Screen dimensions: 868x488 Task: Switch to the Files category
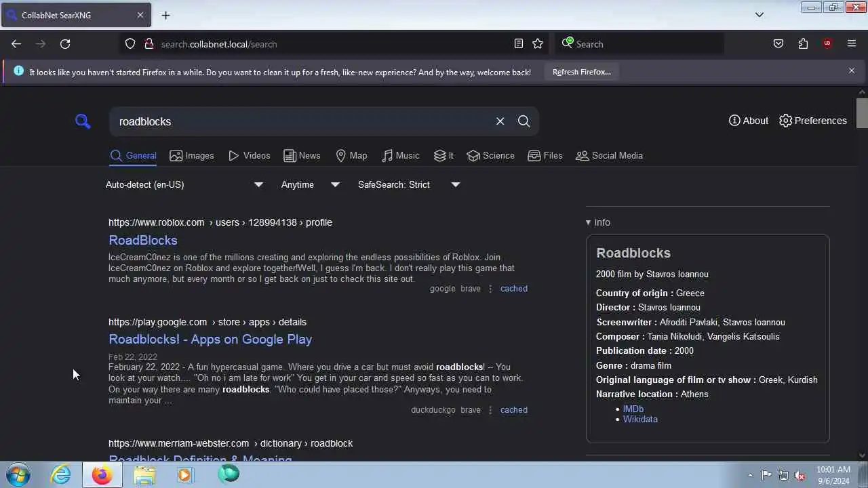pyautogui.click(x=545, y=155)
